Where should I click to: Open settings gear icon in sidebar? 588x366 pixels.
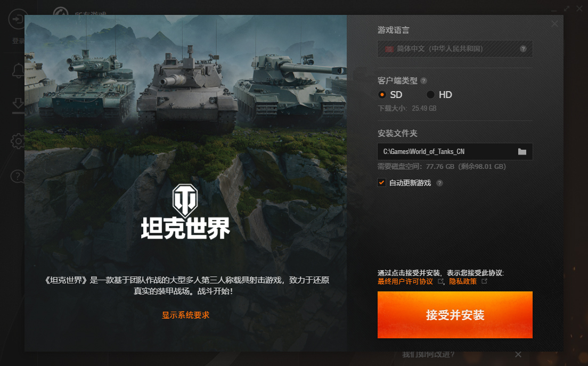pos(18,141)
